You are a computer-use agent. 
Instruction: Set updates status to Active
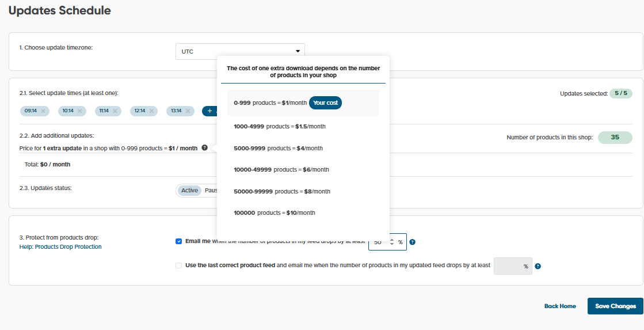coord(189,191)
